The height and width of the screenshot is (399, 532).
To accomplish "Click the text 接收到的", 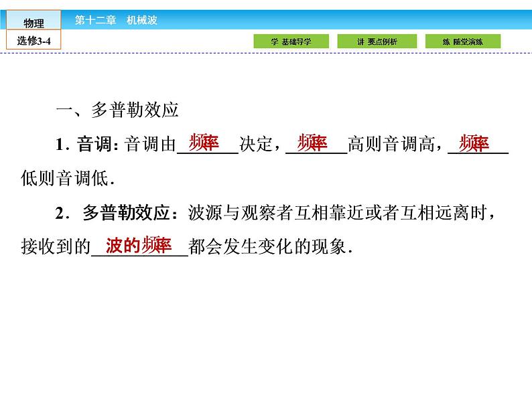I will click(x=56, y=246).
